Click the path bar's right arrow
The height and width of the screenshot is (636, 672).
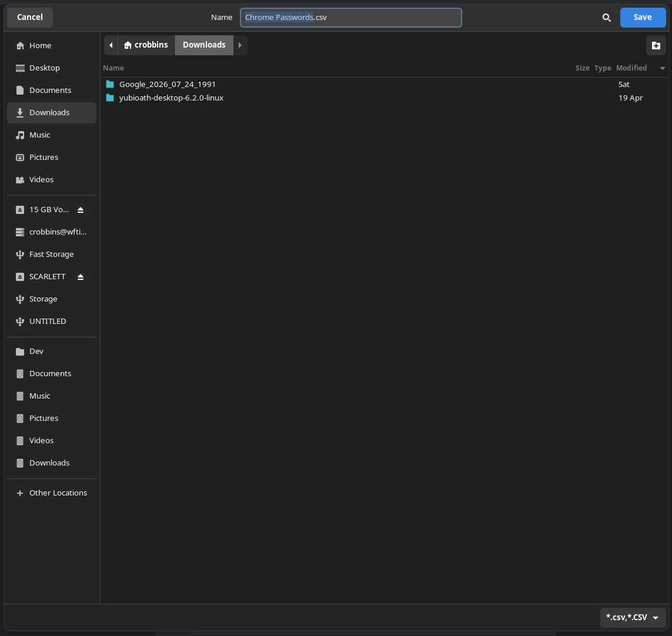pyautogui.click(x=240, y=45)
